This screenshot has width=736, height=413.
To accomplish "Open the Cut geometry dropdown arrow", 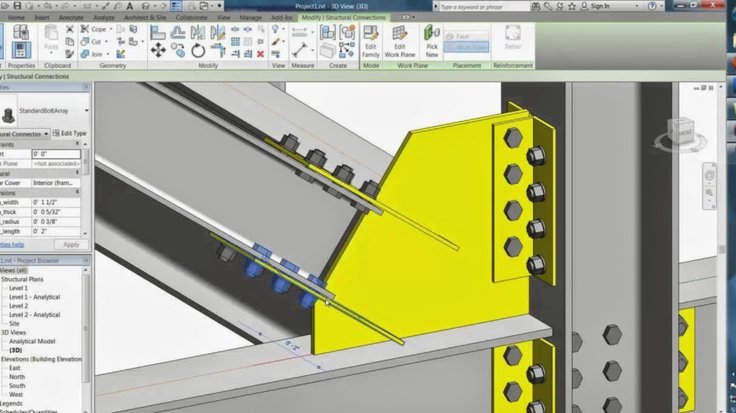I will 106,42.
